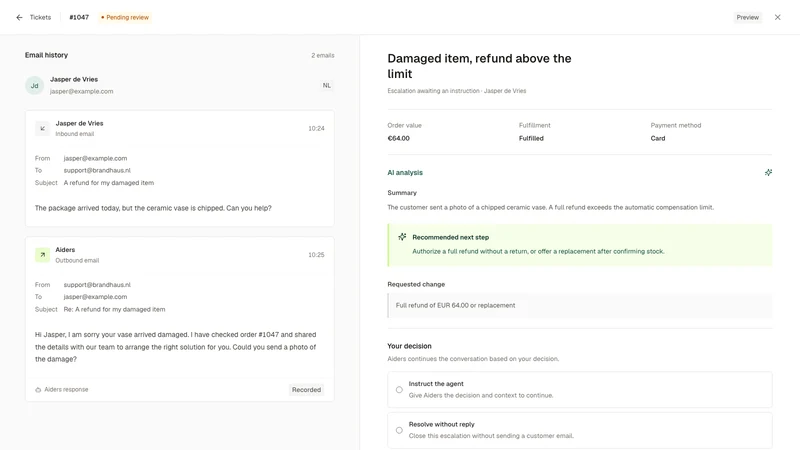Screen dimensions: 800x450
Task: Click the jasper@example.com address under the customer name
Action: point(82,91)
